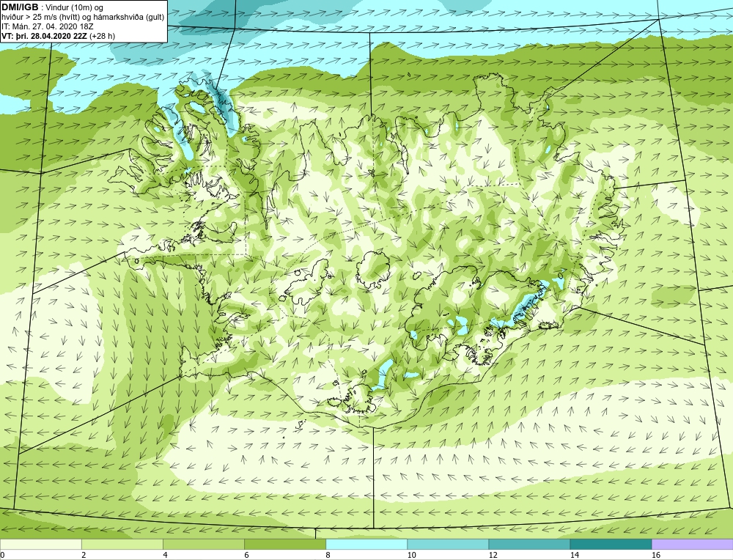Click the 'DMI/IGB' title text

20,7
